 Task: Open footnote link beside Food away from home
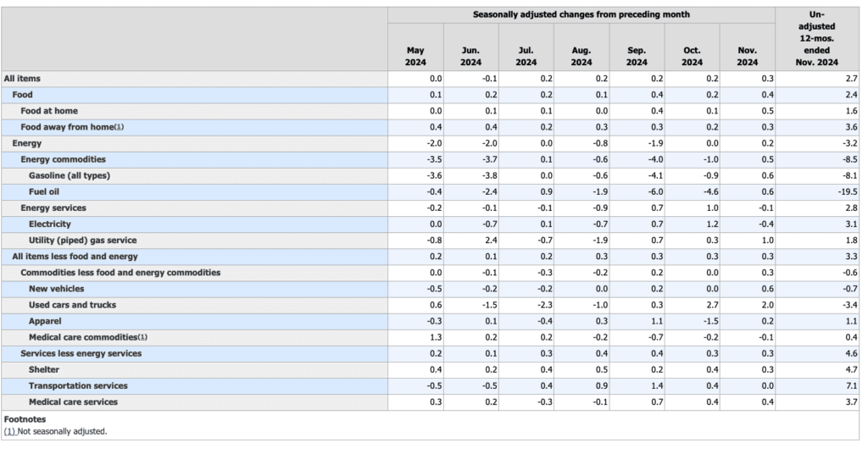[120, 127]
